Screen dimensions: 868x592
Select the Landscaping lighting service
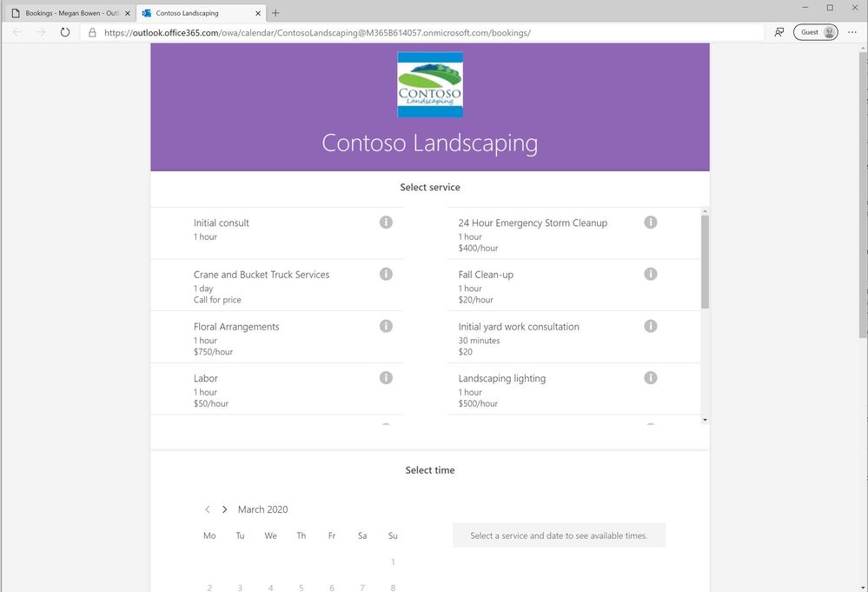point(574,389)
